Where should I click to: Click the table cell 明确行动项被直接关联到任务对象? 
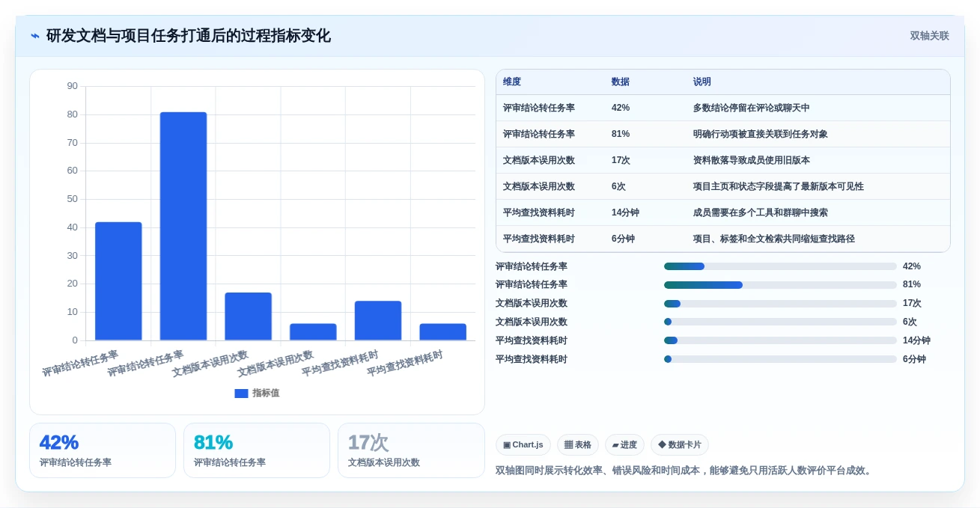[761, 134]
